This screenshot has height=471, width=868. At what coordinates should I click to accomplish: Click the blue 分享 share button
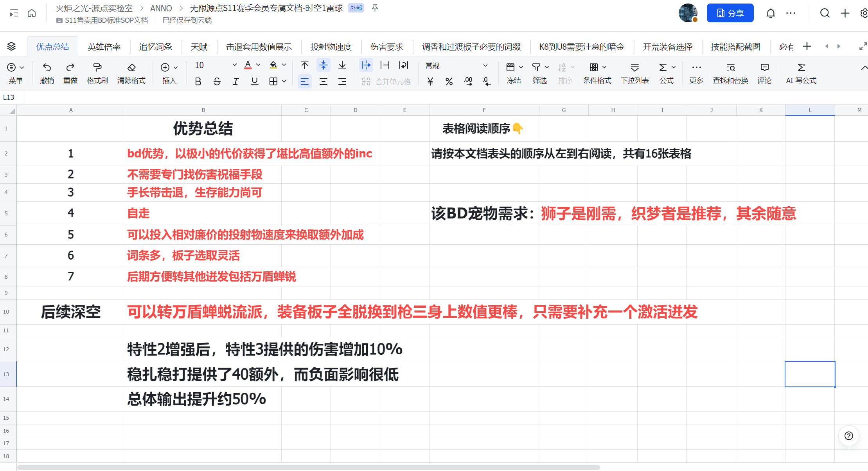730,13
